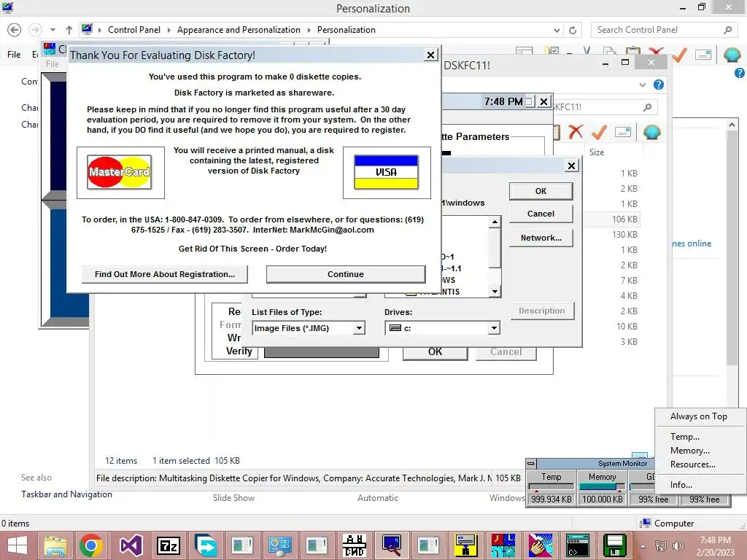
Task: Open Visual Studio from the taskbar
Action: [131, 545]
